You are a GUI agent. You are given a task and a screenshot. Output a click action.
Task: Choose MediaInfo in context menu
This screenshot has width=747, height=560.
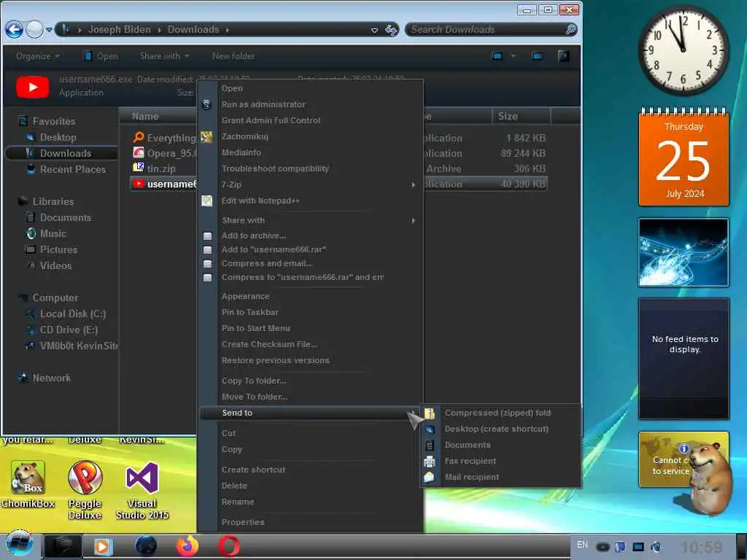[x=241, y=153]
